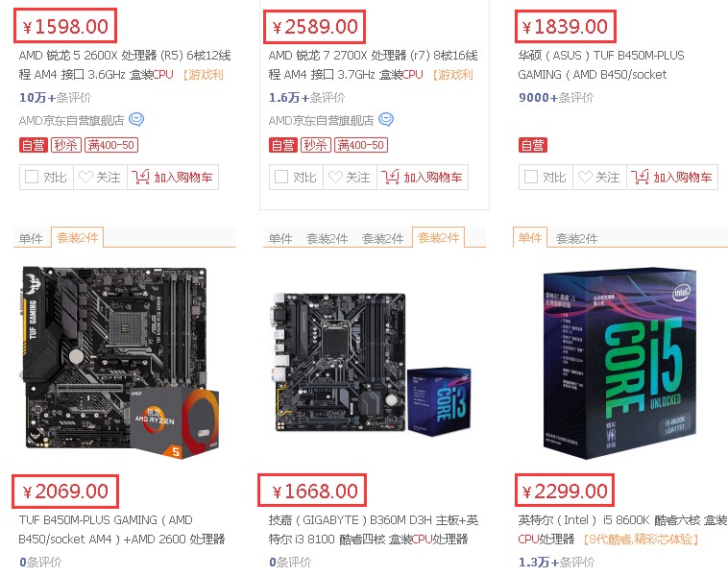
Task: Check 对比 box for Ryzen 7 2700X
Action: 281,177
